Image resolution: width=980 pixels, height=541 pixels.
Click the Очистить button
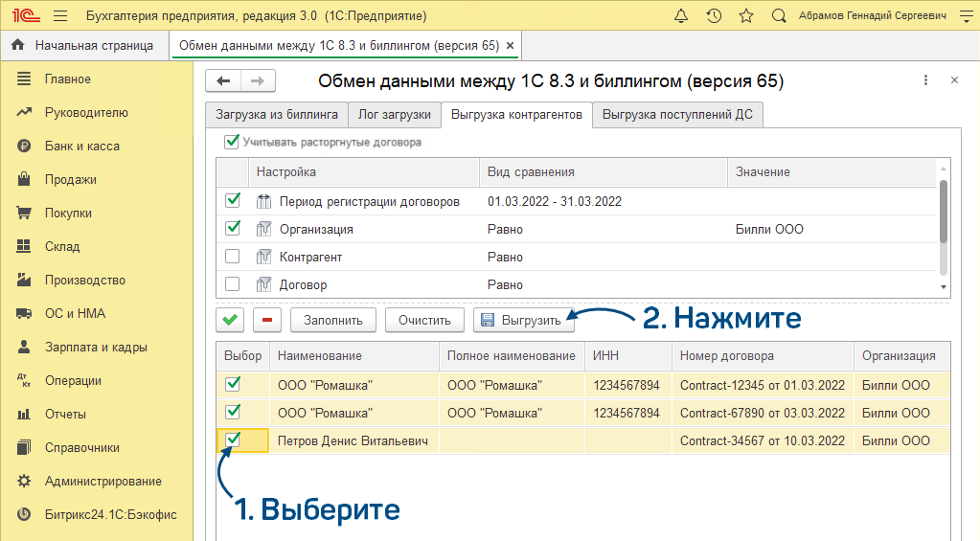425,320
